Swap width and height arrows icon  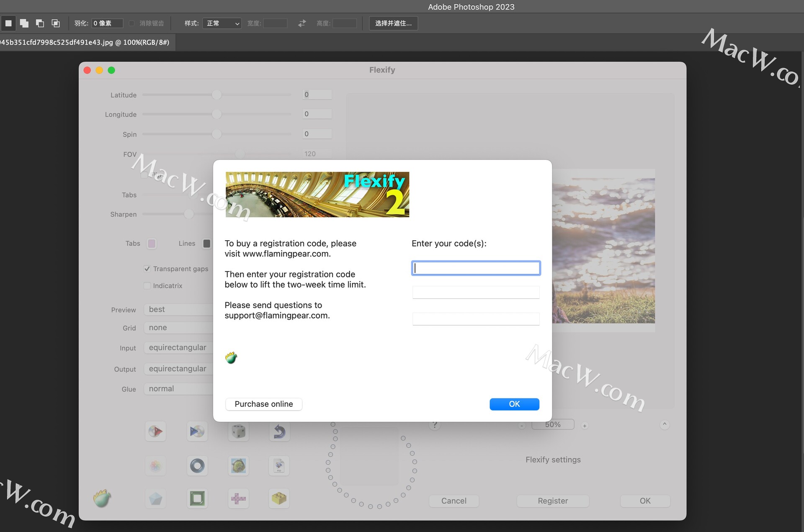pyautogui.click(x=302, y=23)
